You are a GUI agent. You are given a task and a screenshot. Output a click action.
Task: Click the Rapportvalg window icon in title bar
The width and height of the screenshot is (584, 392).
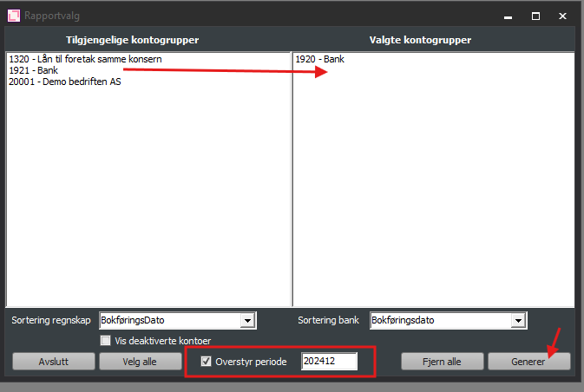coord(14,16)
